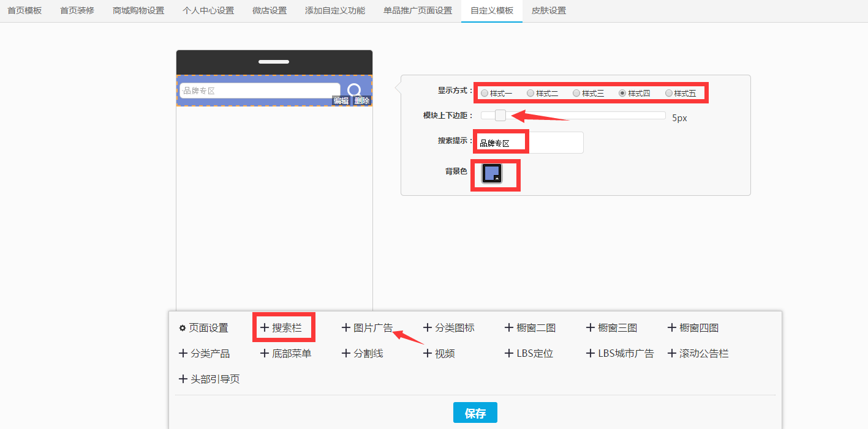Click 删除 on the search module

(362, 101)
